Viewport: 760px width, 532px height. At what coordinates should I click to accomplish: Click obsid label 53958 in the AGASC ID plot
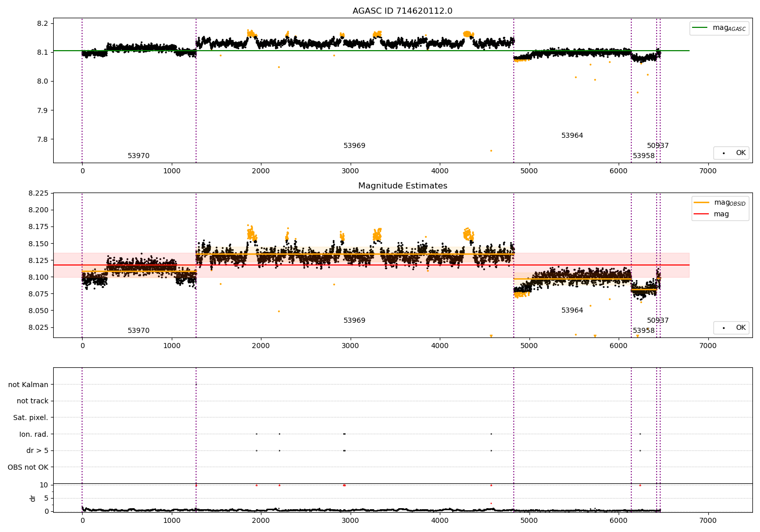[643, 156]
